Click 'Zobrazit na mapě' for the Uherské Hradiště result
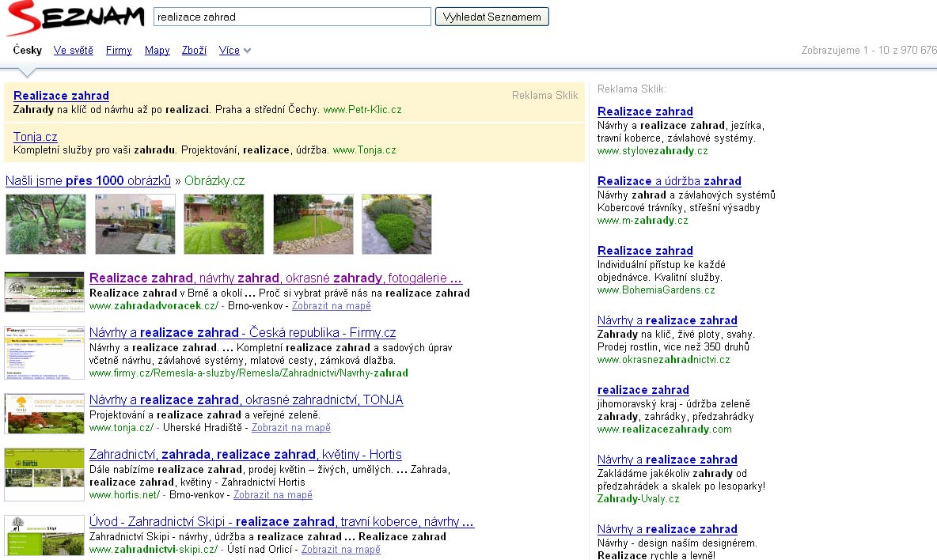This screenshot has width=937, height=560. click(x=291, y=427)
